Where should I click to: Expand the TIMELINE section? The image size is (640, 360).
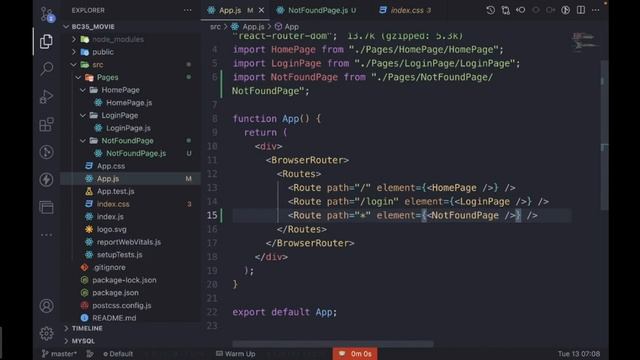(x=87, y=328)
